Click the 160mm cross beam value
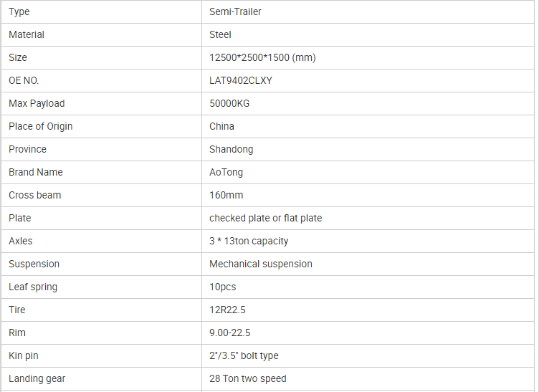Image resolution: width=539 pixels, height=392 pixels. 226,195
